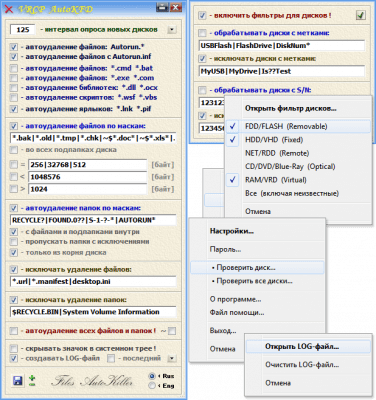Click the floppy disk save settings icon
This screenshot has width=376, height=400.
pyautogui.click(x=17, y=381)
